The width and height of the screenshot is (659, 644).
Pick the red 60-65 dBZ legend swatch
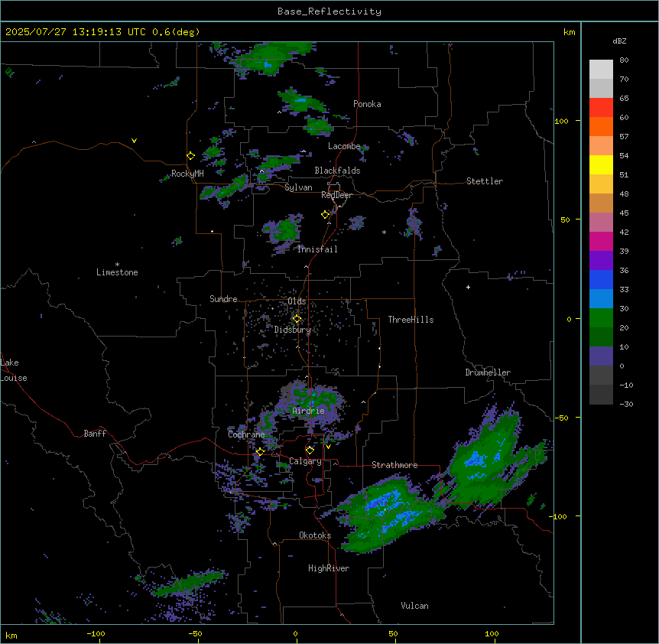[x=601, y=108]
